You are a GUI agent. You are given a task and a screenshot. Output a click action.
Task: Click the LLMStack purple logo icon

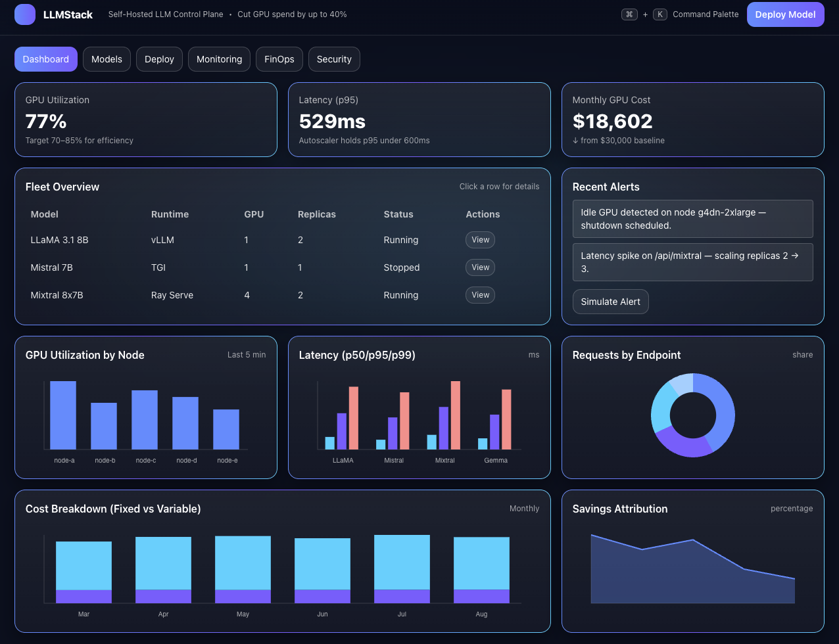pos(25,14)
